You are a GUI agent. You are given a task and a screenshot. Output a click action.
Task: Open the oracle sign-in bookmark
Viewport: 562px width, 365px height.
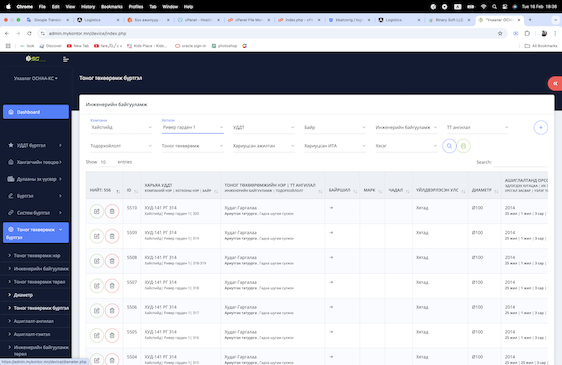190,46
